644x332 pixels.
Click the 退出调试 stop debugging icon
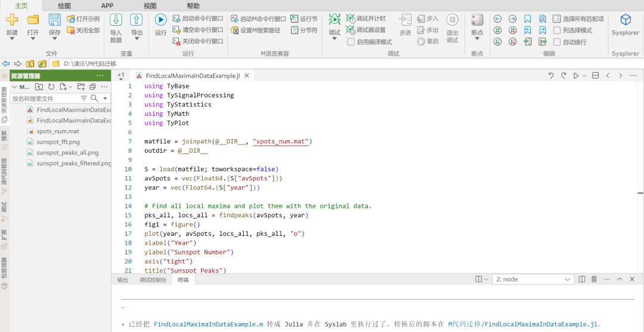pos(452,20)
